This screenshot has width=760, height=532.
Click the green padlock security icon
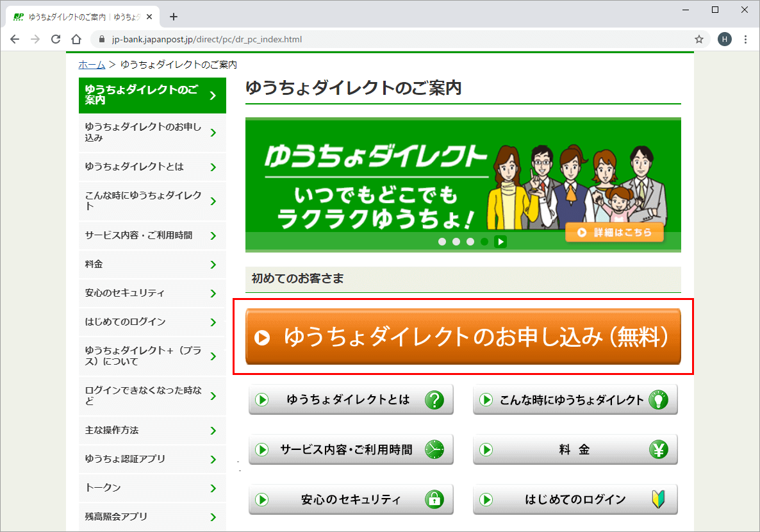434,499
